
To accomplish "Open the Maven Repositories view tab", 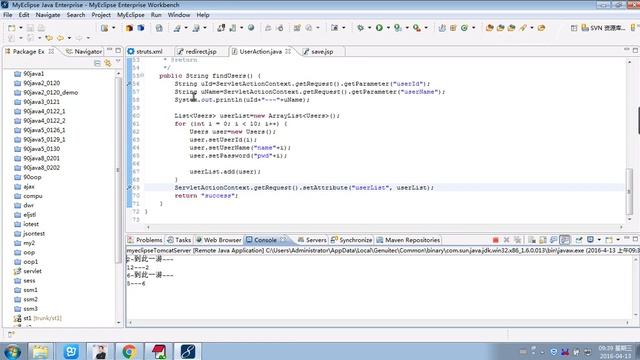I will 408,240.
